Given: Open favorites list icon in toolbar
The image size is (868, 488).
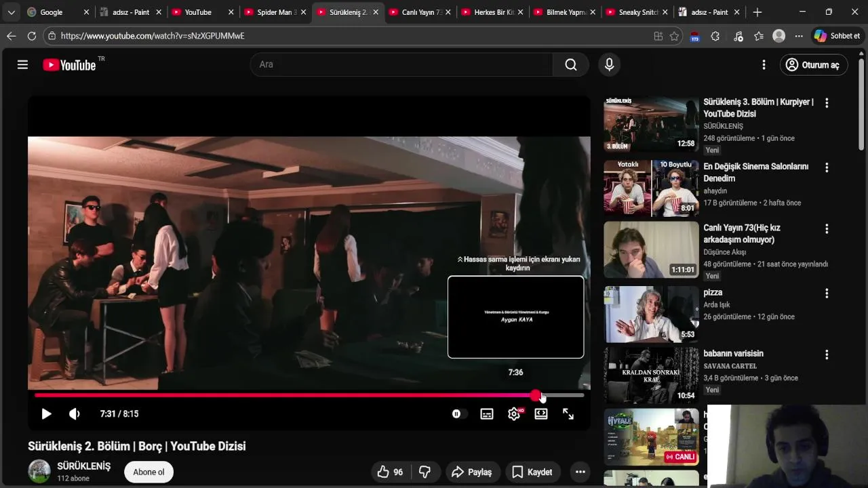Looking at the screenshot, I should point(758,36).
